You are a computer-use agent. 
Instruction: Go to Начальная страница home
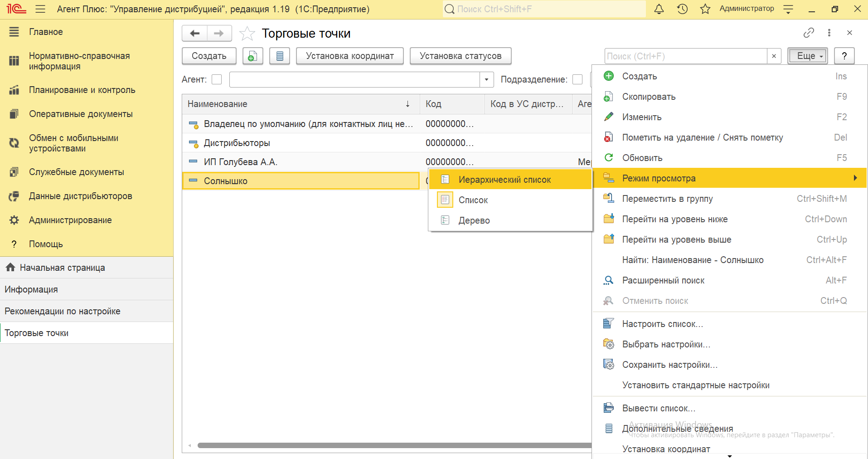(87, 268)
